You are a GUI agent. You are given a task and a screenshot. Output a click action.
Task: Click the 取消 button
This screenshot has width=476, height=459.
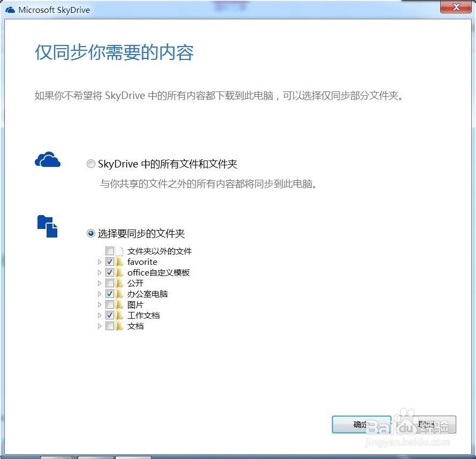(426, 424)
